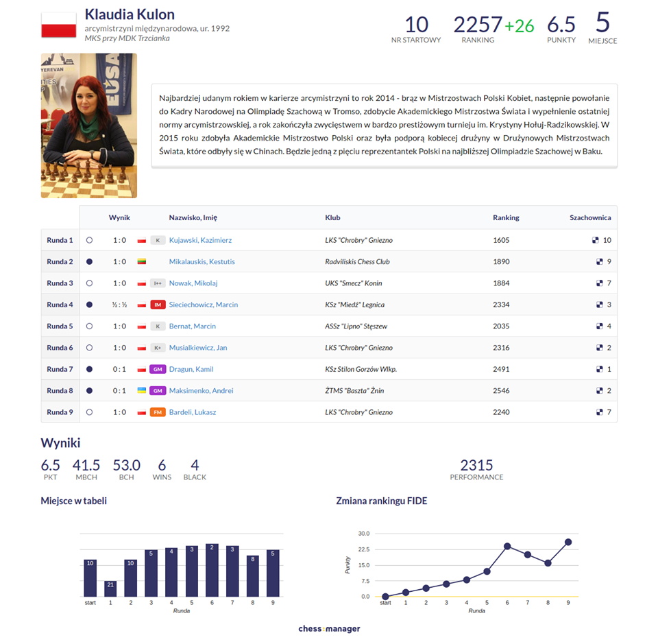Click black piece icon in Runda 4
The width and height of the screenshot is (658, 644).
click(89, 305)
